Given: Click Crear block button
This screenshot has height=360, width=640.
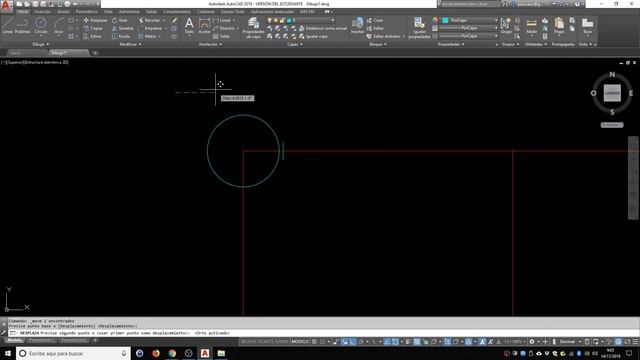Looking at the screenshot, I should click(375, 20).
